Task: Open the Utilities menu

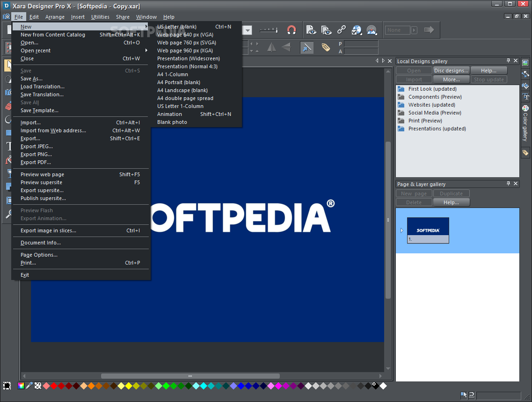Action: click(100, 17)
